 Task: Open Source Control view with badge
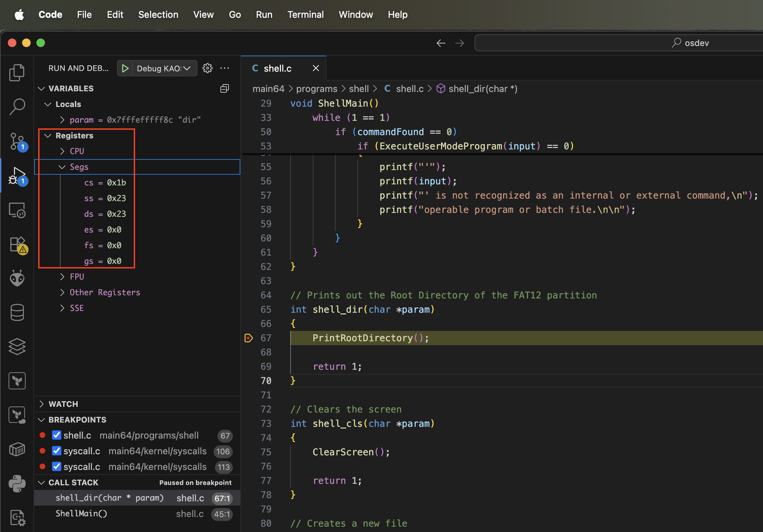[17, 142]
